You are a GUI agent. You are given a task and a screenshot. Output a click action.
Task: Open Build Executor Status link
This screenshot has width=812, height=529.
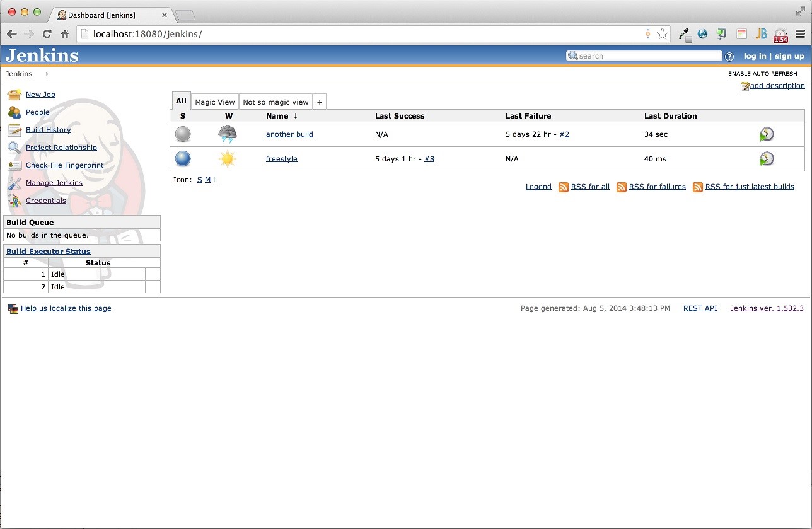pos(49,251)
